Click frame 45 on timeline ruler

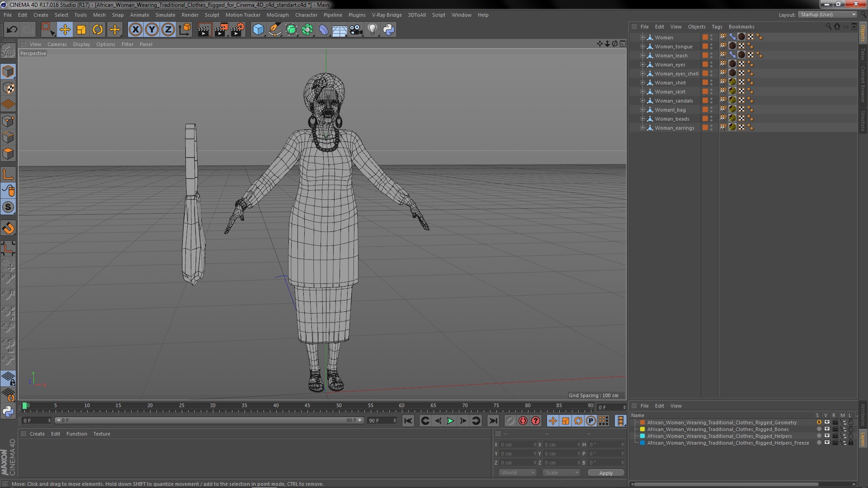click(307, 406)
